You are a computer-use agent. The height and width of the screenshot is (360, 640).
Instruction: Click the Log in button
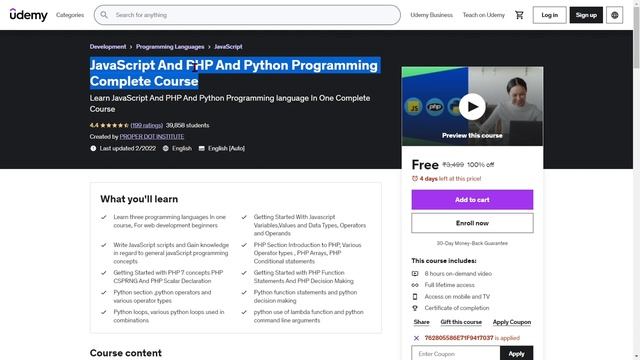tap(549, 15)
